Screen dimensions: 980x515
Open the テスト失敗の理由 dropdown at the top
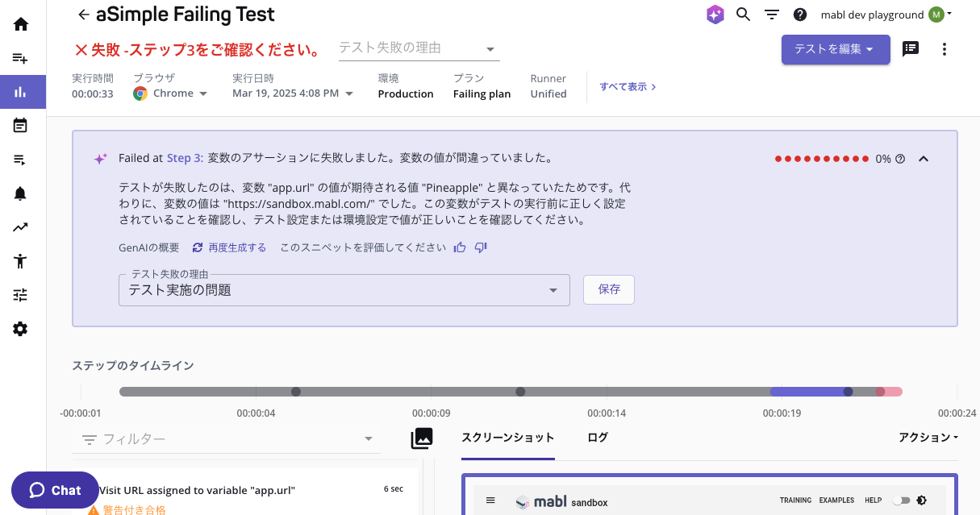(x=490, y=49)
